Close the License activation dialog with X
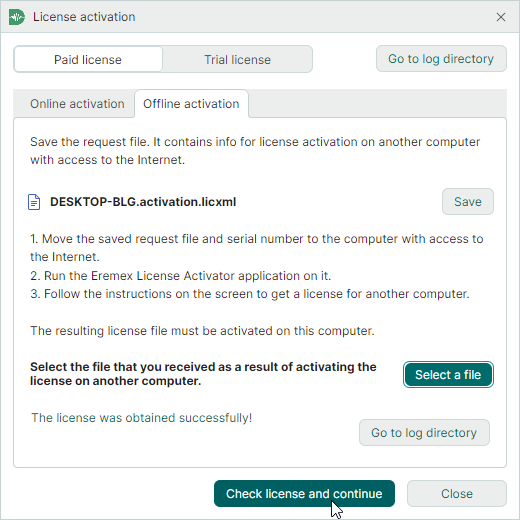 [x=501, y=17]
